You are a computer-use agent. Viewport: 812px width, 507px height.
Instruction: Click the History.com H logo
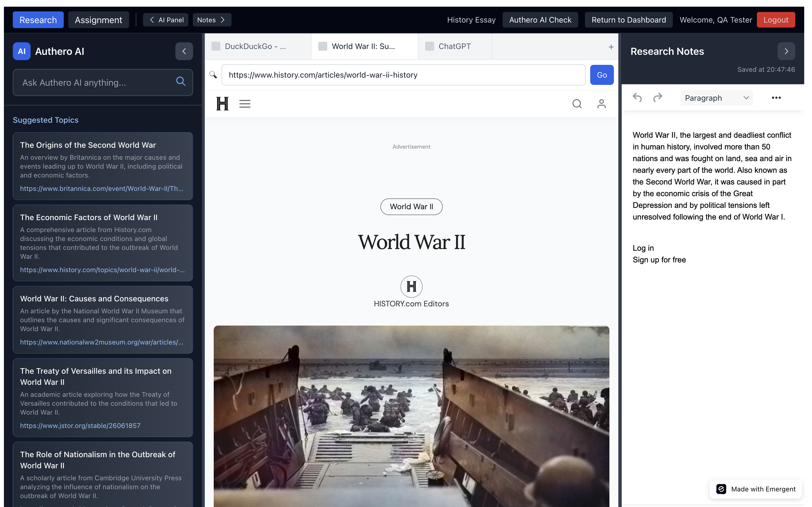point(222,104)
